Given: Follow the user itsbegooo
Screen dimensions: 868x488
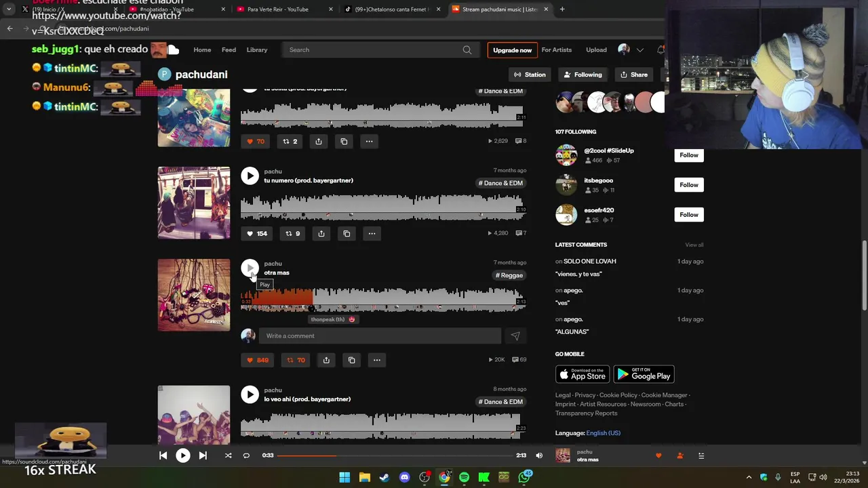Looking at the screenshot, I should [688, 185].
